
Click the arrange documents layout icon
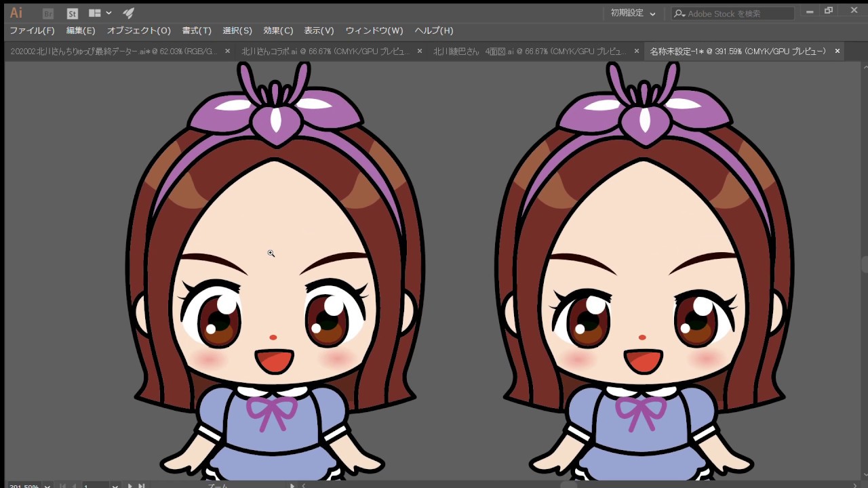click(x=95, y=13)
